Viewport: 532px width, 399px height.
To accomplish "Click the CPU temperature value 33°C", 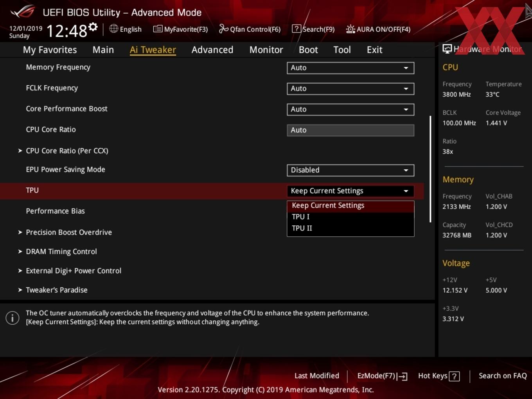I will click(x=492, y=94).
